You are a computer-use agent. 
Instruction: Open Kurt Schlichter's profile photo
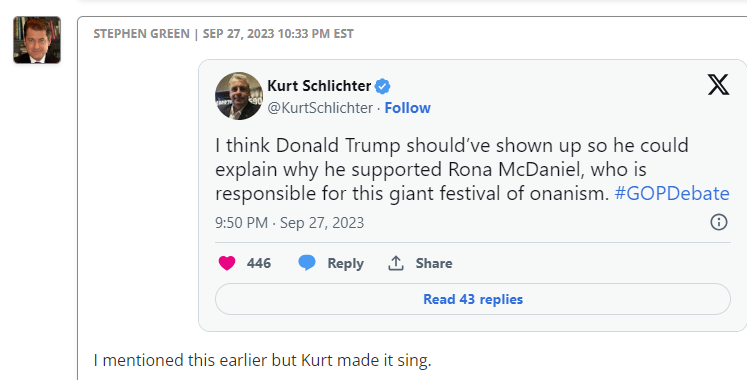click(x=239, y=96)
